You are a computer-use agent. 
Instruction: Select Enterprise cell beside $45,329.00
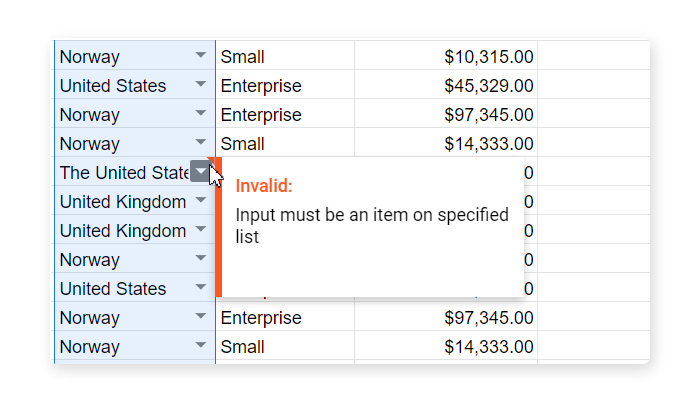pos(285,84)
